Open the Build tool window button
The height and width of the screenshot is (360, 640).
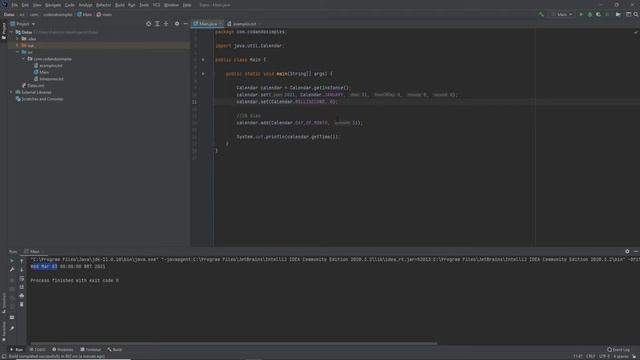[x=115, y=350]
